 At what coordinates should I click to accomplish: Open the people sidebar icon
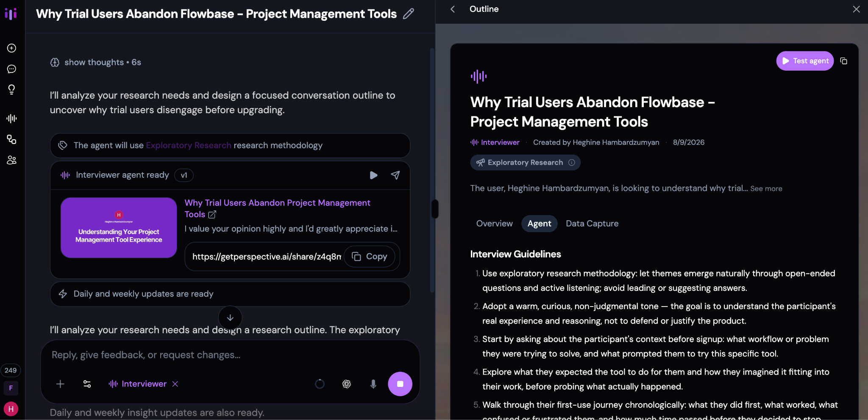click(11, 160)
